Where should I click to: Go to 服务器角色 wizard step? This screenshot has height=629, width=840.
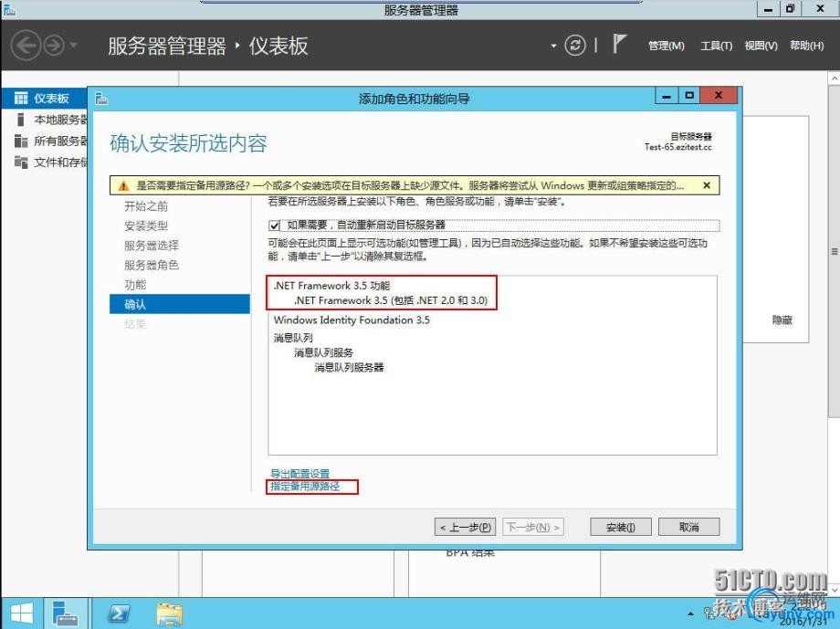(152, 266)
